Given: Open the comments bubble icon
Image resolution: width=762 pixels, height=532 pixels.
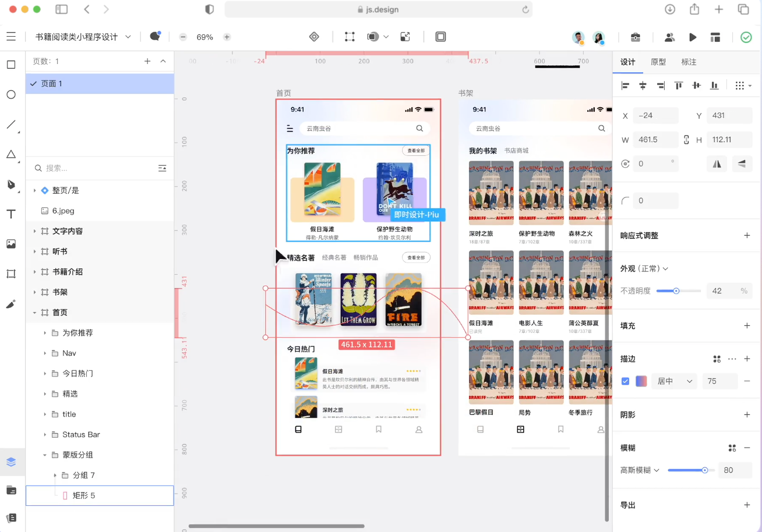Looking at the screenshot, I should click(x=155, y=37).
